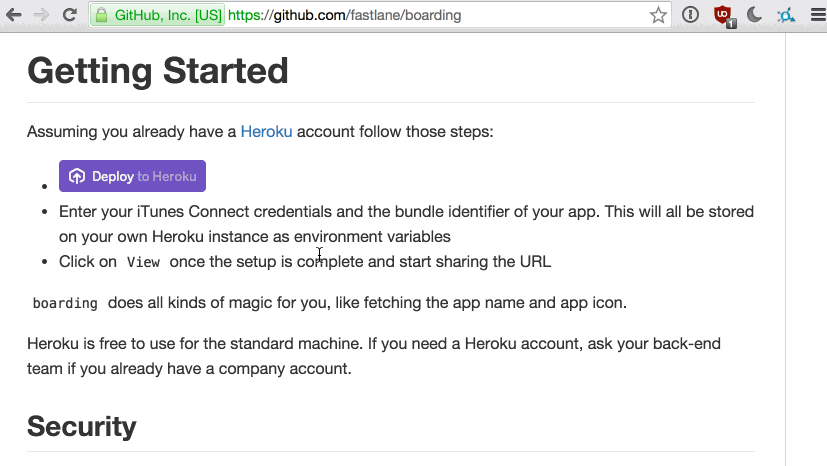Image resolution: width=827 pixels, height=466 pixels.
Task: Click the Deploy to Heroku button
Action: point(132,176)
